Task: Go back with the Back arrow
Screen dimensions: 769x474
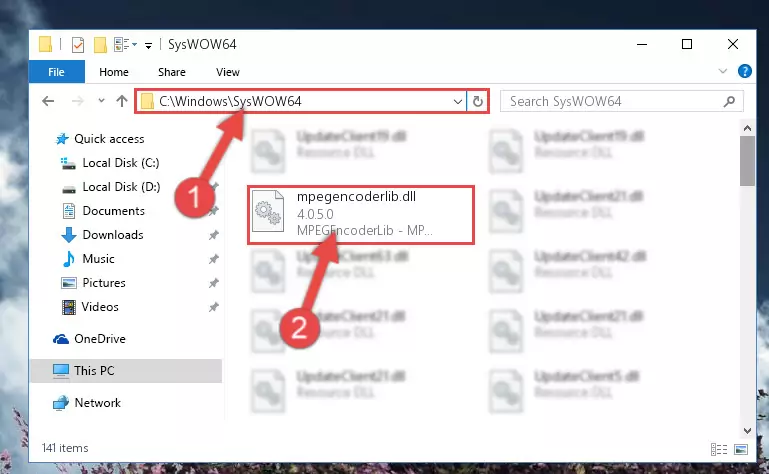Action: coord(48,101)
